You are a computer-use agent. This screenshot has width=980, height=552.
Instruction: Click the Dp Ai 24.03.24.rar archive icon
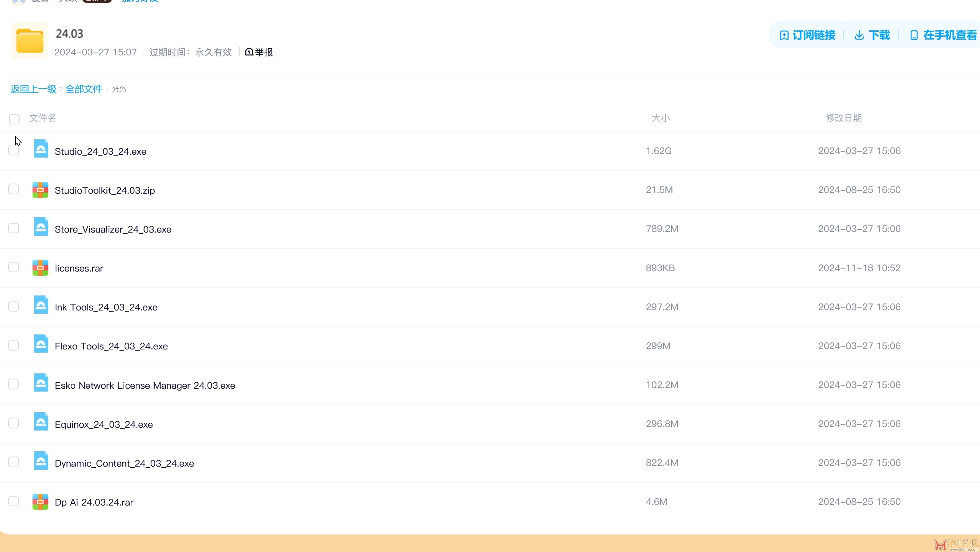[x=40, y=502]
